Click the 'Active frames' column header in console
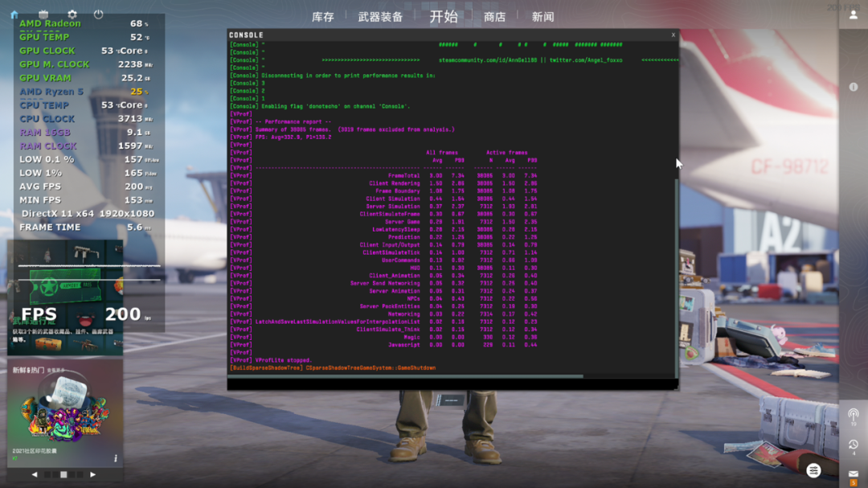Image resolution: width=868 pixels, height=488 pixels. click(x=506, y=152)
